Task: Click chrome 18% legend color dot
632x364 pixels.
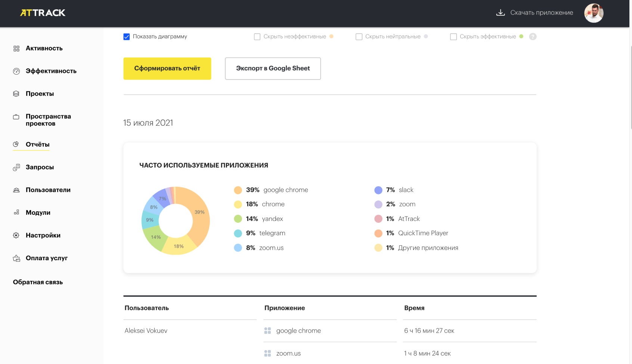Action: [238, 205]
